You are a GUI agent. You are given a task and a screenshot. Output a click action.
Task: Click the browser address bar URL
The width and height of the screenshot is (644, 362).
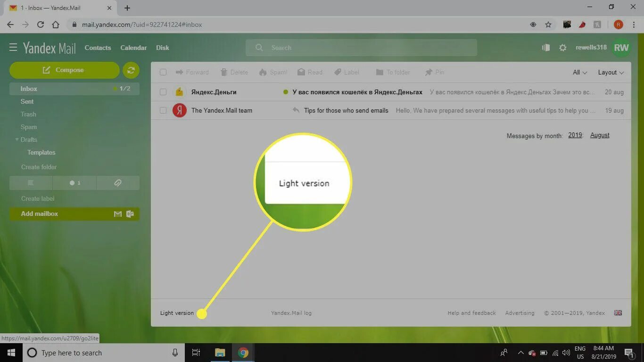[142, 25]
